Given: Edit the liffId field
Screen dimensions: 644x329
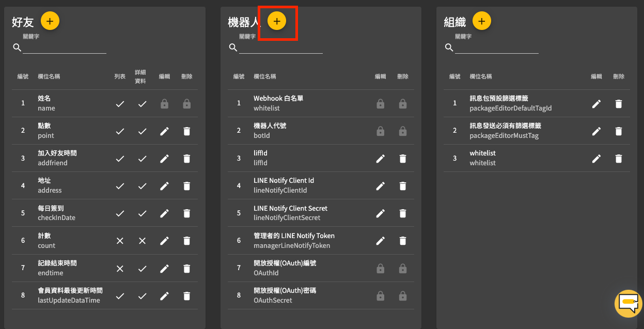Looking at the screenshot, I should 381,159.
